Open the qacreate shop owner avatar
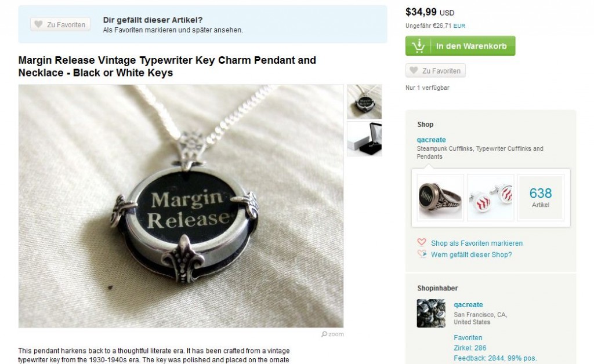Screen dimensions: 594x364 [x=431, y=314]
